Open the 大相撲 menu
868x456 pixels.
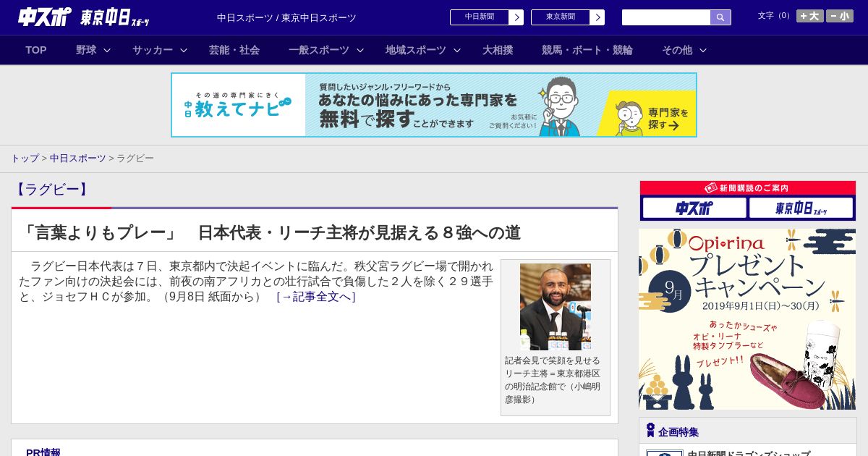(498, 50)
